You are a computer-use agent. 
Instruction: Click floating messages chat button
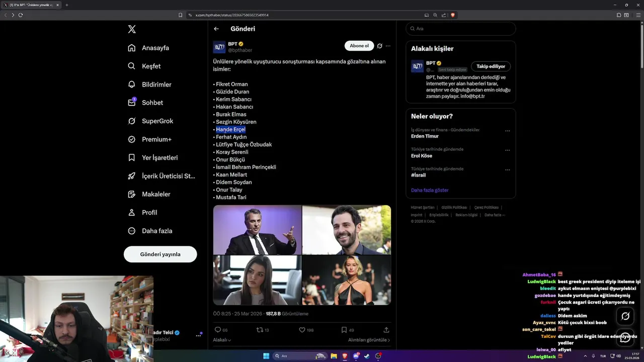tap(625, 338)
